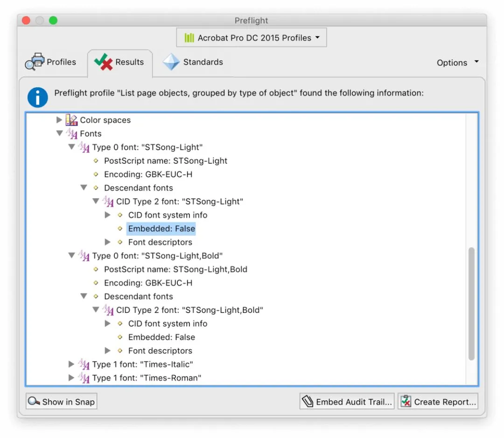The height and width of the screenshot is (438, 504).
Task: Switch to the Results tab
Action: [120, 63]
